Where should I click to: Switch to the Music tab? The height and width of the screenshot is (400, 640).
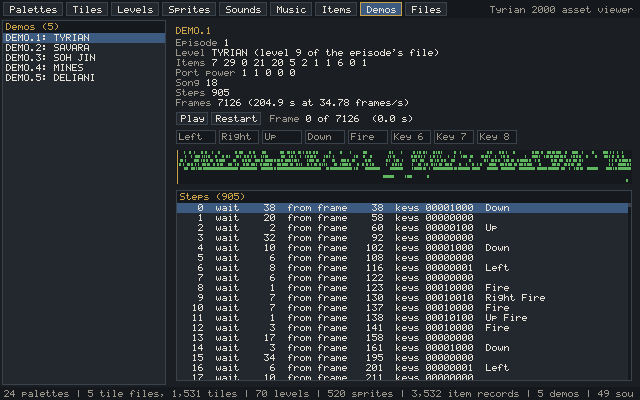point(291,9)
